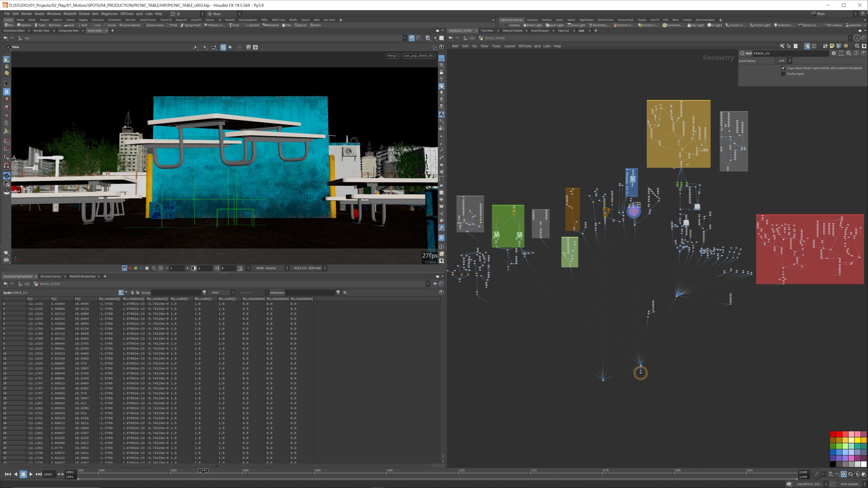
Task: Pick the bright red color swatch
Action: (839, 434)
